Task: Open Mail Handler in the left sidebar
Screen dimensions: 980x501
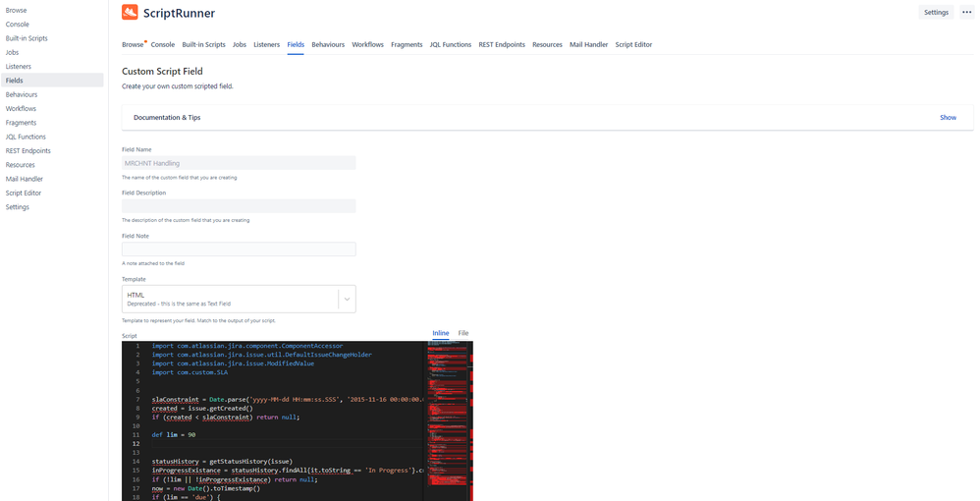Action: (25, 179)
